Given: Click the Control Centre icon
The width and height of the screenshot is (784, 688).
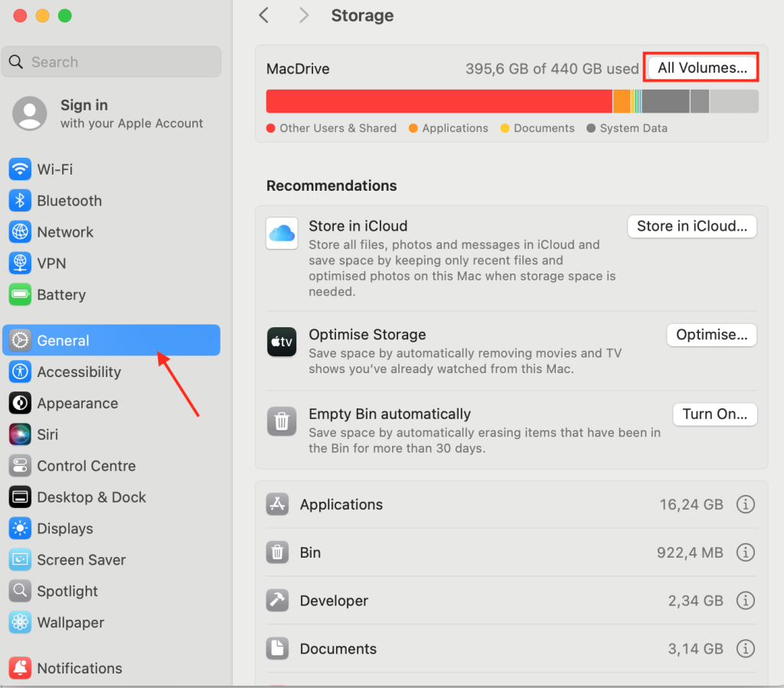Looking at the screenshot, I should [20, 466].
